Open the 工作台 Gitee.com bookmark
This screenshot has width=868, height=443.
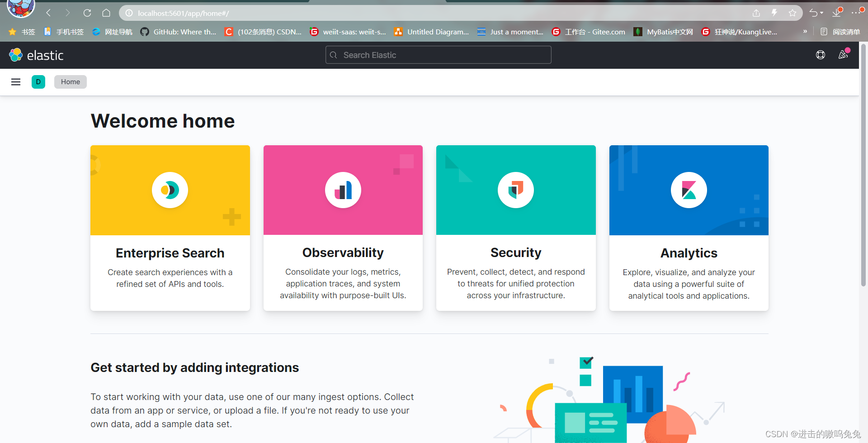point(589,32)
